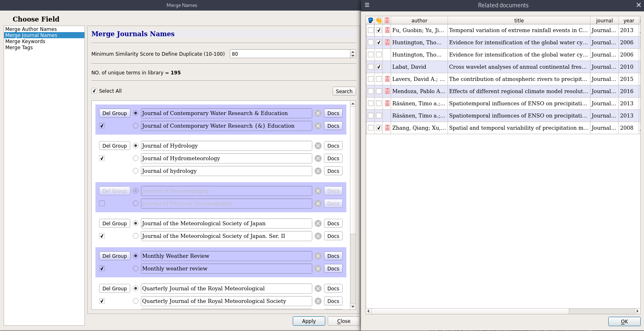
Task: Select 'Merge Keywords' in Choose Field list
Action: (x=44, y=41)
